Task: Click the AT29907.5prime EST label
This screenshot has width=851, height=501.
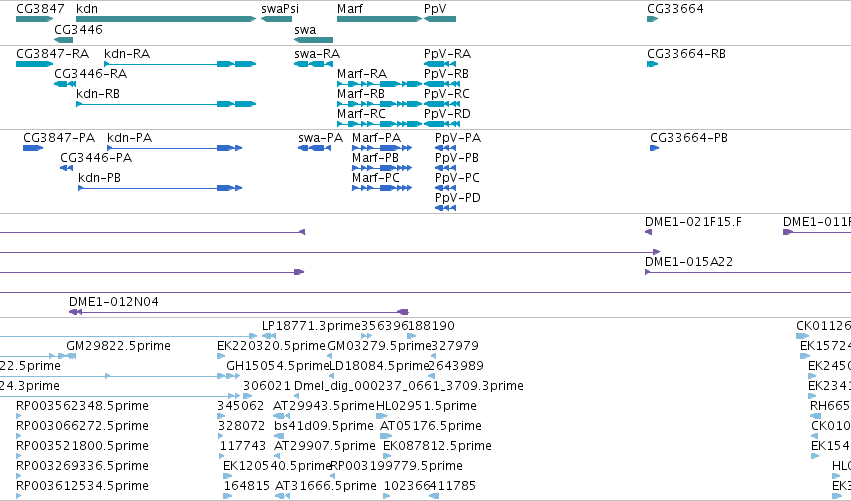Action: [x=325, y=446]
